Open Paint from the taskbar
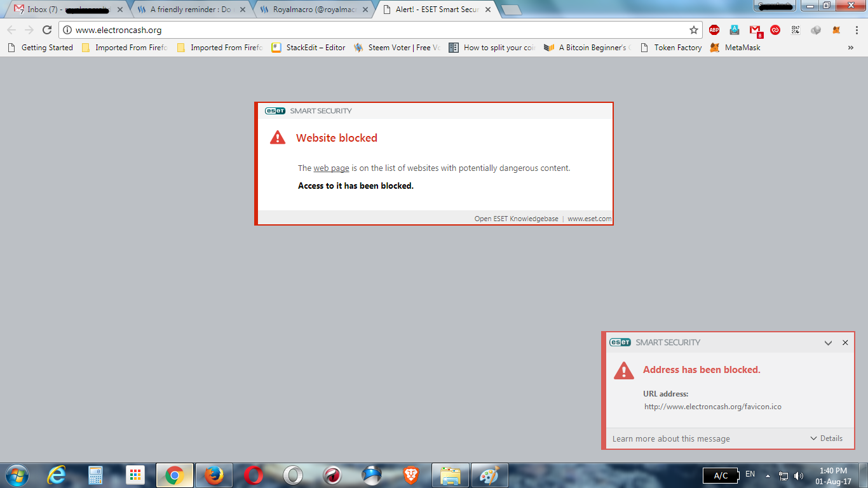868x488 pixels. [489, 475]
